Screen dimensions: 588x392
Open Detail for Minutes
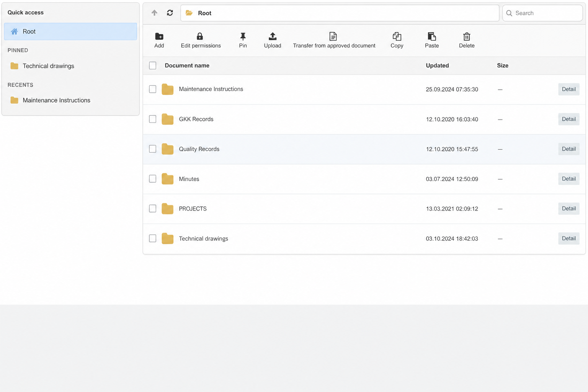point(568,179)
